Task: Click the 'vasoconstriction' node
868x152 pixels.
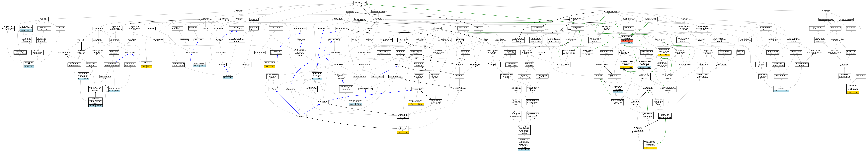Action: click(105, 76)
